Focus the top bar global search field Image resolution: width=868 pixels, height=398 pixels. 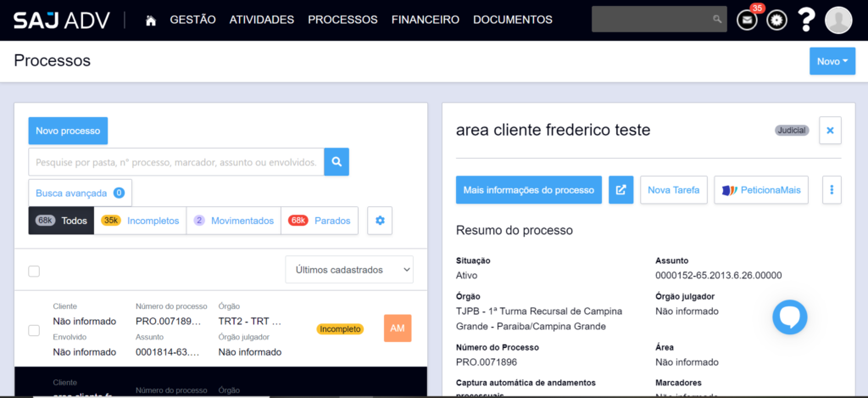[x=659, y=20]
